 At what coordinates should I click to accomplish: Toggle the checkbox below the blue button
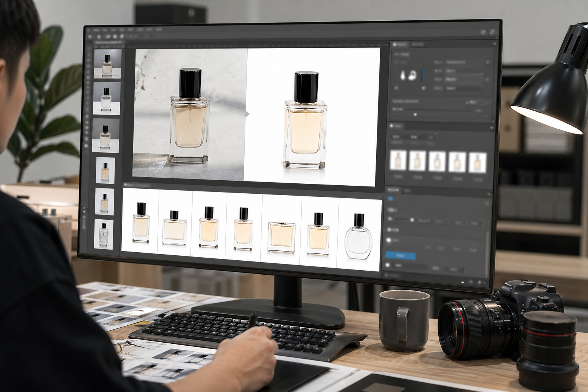click(x=387, y=265)
